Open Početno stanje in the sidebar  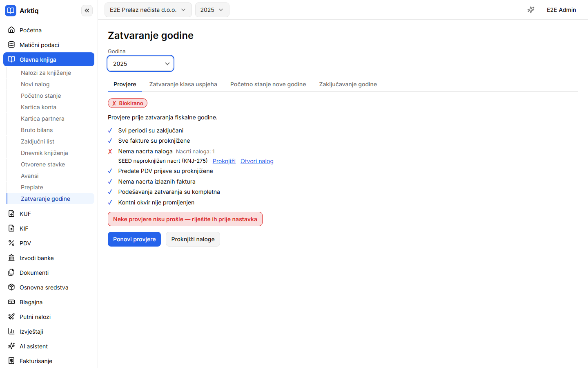click(x=51, y=96)
